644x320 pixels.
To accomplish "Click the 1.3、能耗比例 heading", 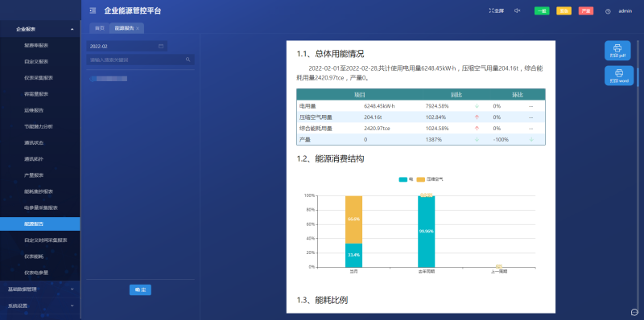I will click(x=322, y=300).
